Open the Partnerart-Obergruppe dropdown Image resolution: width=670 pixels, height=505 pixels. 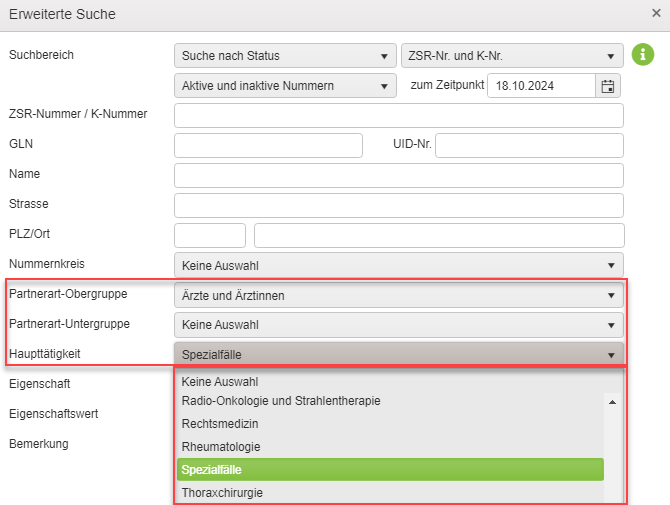pyautogui.click(x=399, y=295)
